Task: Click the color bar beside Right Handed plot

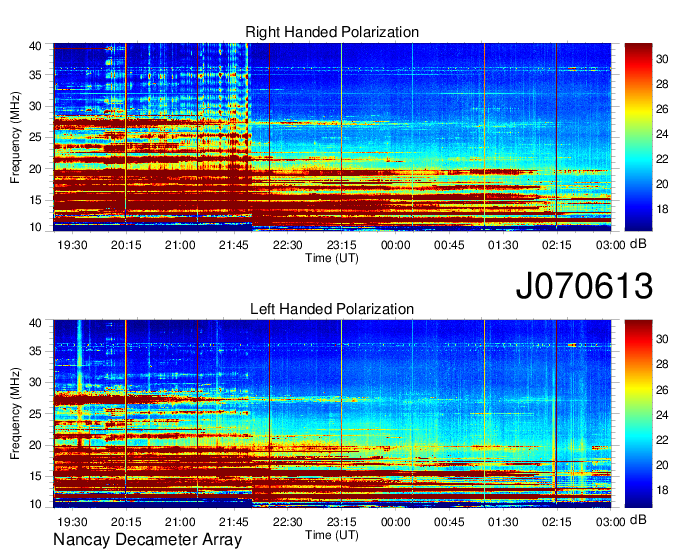Action: pos(638,137)
